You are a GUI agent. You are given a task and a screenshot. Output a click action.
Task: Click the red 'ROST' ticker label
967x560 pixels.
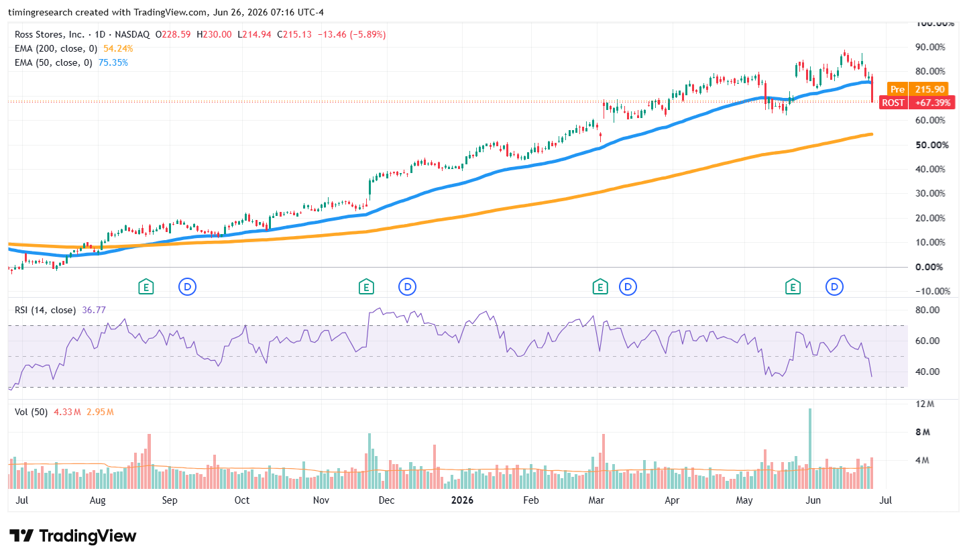[893, 103]
